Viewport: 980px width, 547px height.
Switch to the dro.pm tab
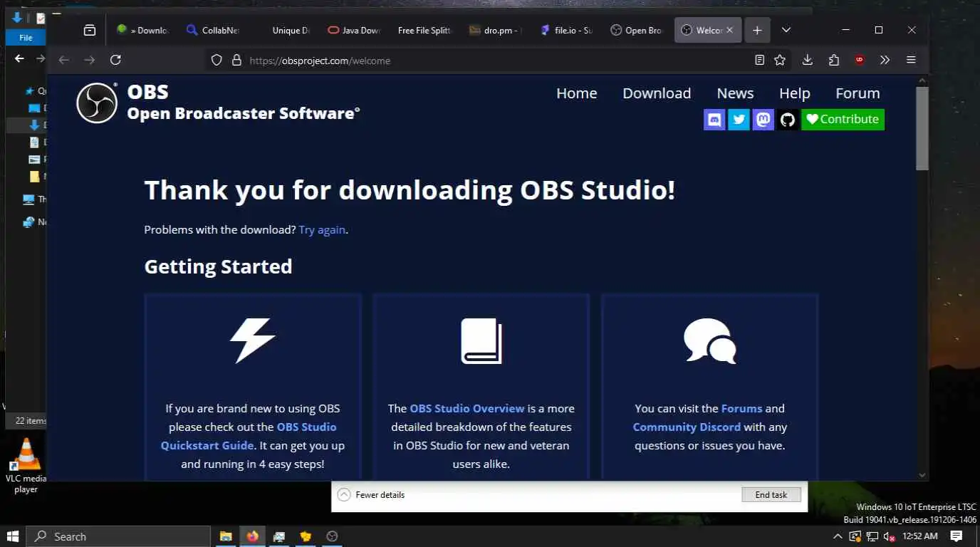click(496, 30)
